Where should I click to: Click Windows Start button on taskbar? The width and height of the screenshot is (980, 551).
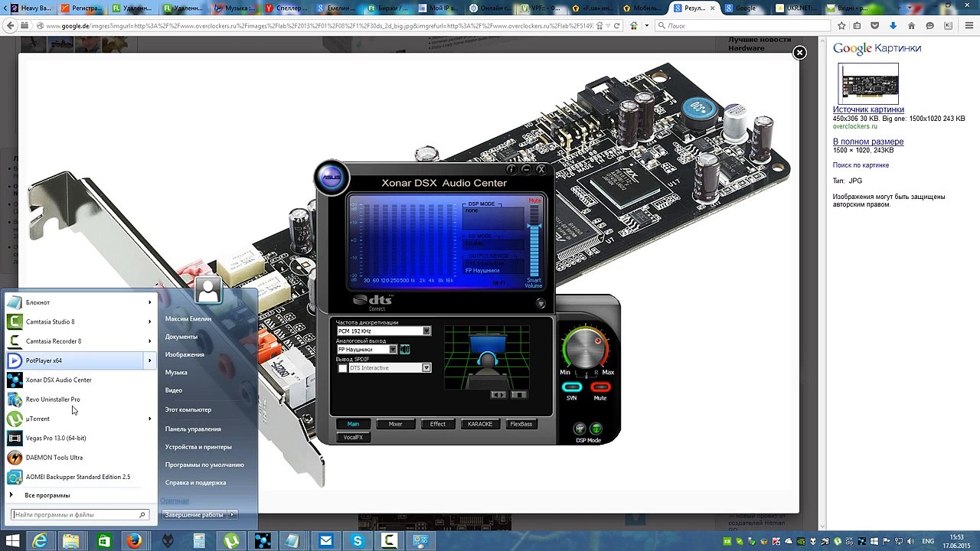pos(13,542)
